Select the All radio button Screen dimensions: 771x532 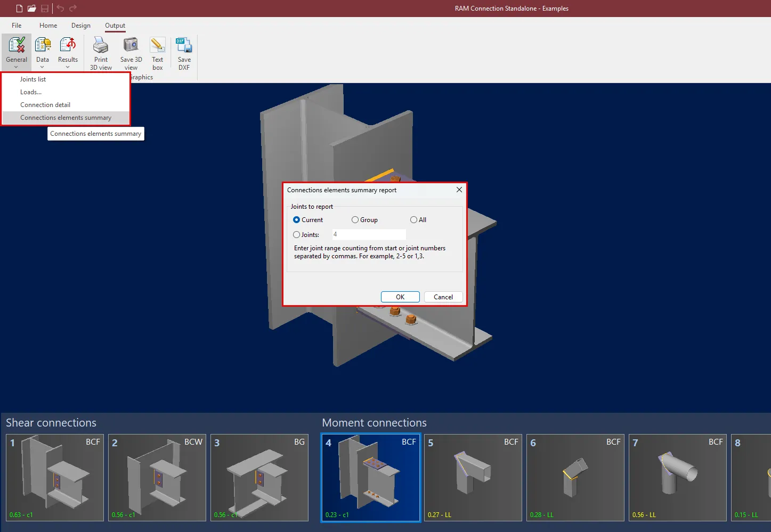click(x=413, y=220)
